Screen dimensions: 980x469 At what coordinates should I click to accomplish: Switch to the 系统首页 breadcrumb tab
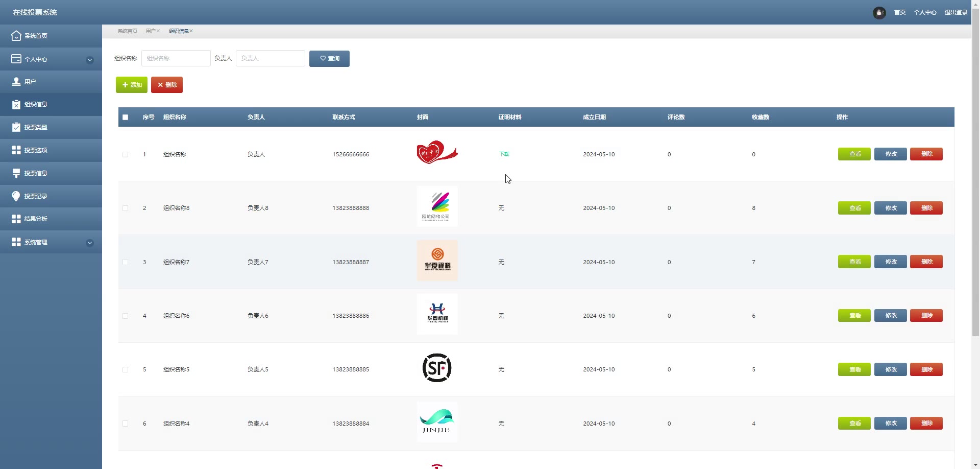(x=128, y=31)
